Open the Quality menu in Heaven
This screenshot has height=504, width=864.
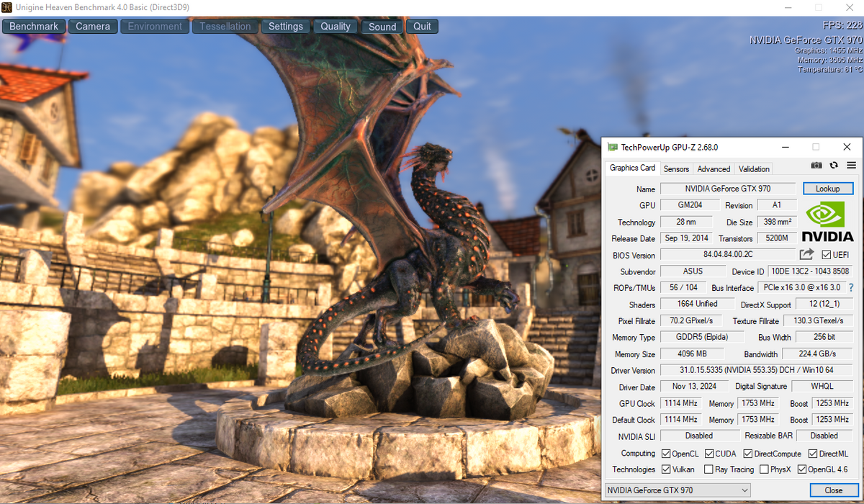[336, 27]
